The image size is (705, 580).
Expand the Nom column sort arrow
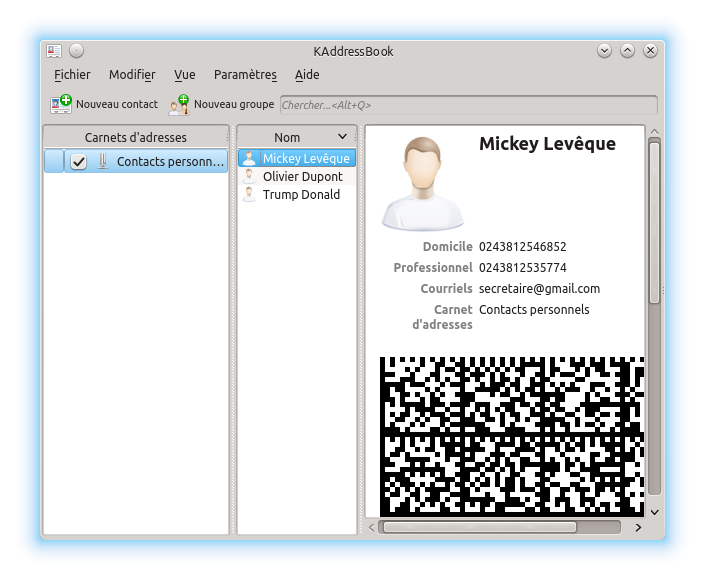[x=342, y=136]
